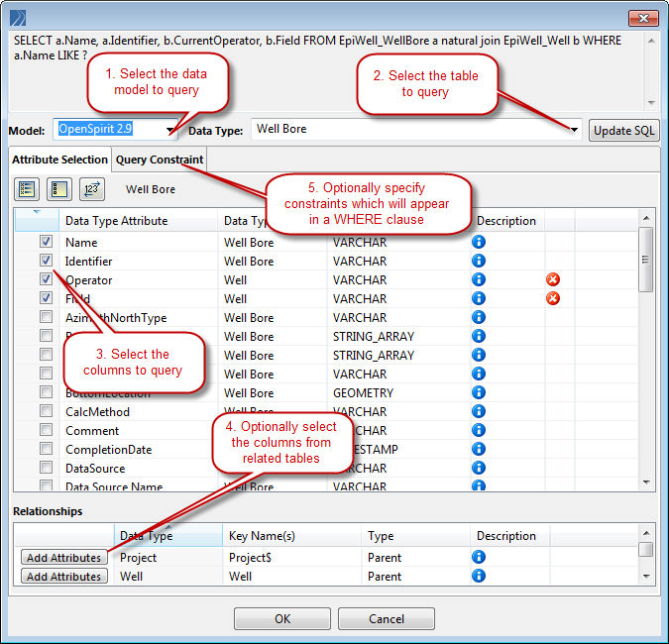Image resolution: width=669 pixels, height=644 pixels.
Task: Select the CompletionDate attribute name
Action: pos(108,450)
